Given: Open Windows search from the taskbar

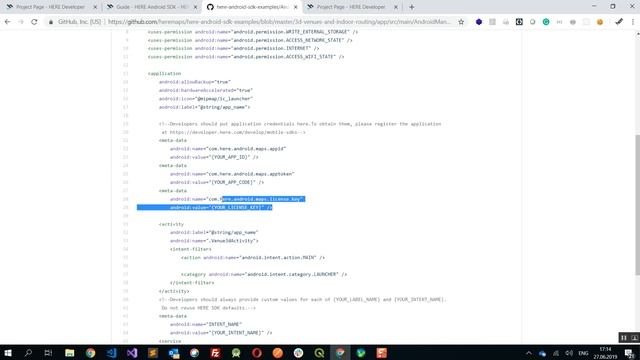Looking at the screenshot, I should [x=28, y=353].
